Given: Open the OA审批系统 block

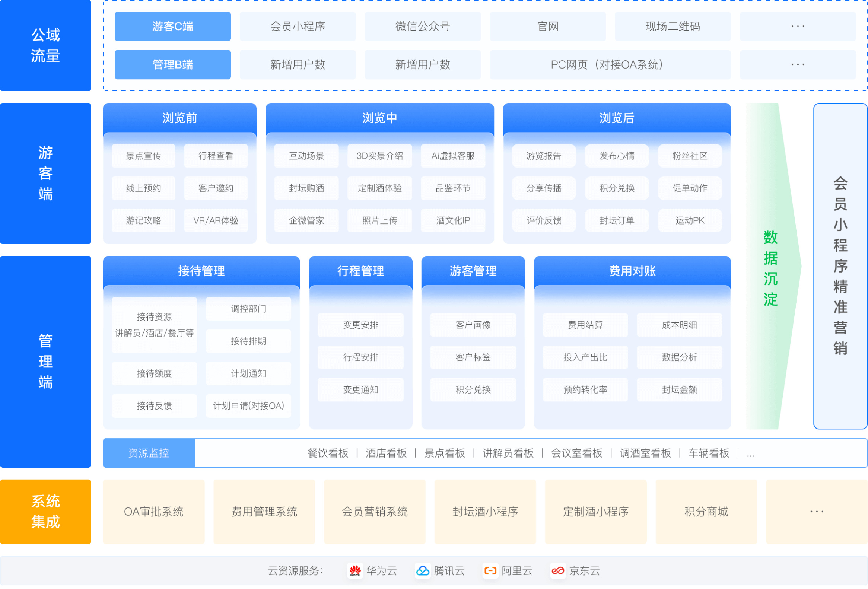Looking at the screenshot, I should click(153, 511).
